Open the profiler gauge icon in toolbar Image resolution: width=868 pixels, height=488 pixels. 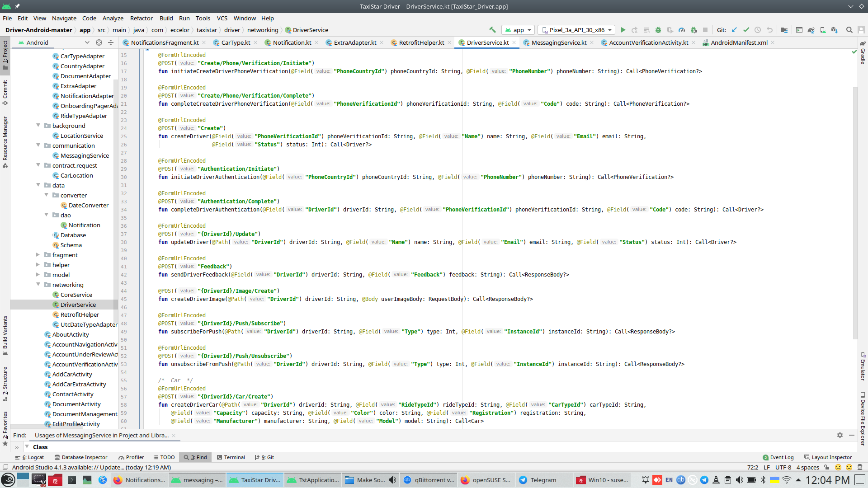point(682,30)
